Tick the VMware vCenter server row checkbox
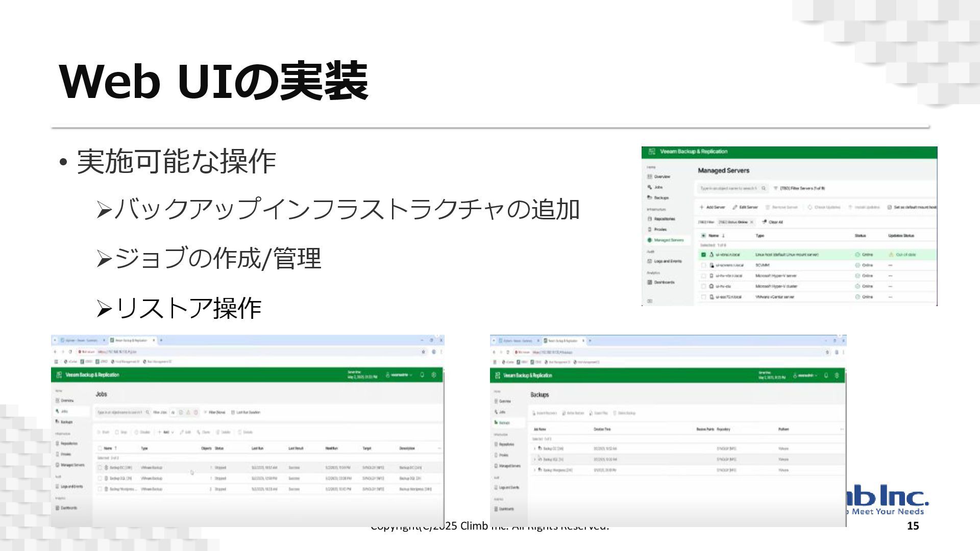The width and height of the screenshot is (980, 551). coord(703,297)
